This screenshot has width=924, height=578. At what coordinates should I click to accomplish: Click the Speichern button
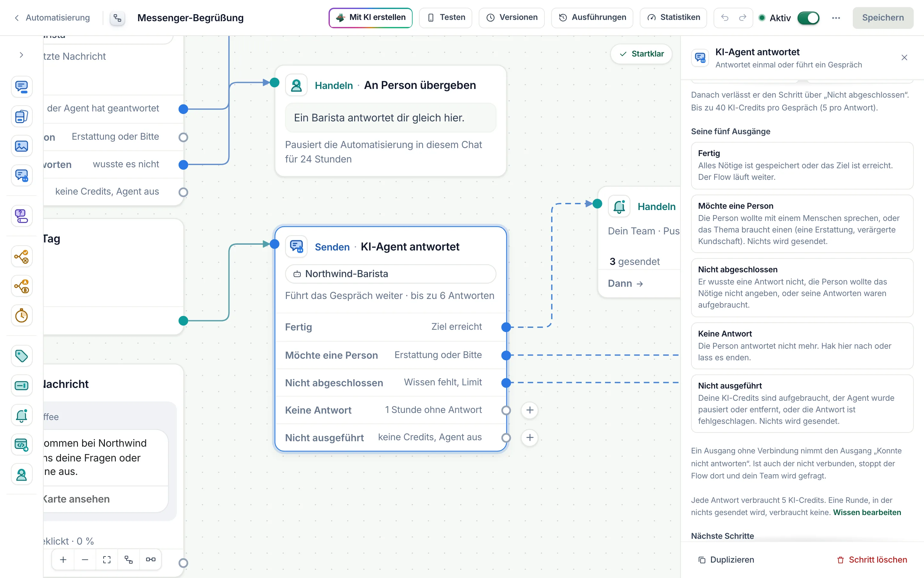(883, 18)
